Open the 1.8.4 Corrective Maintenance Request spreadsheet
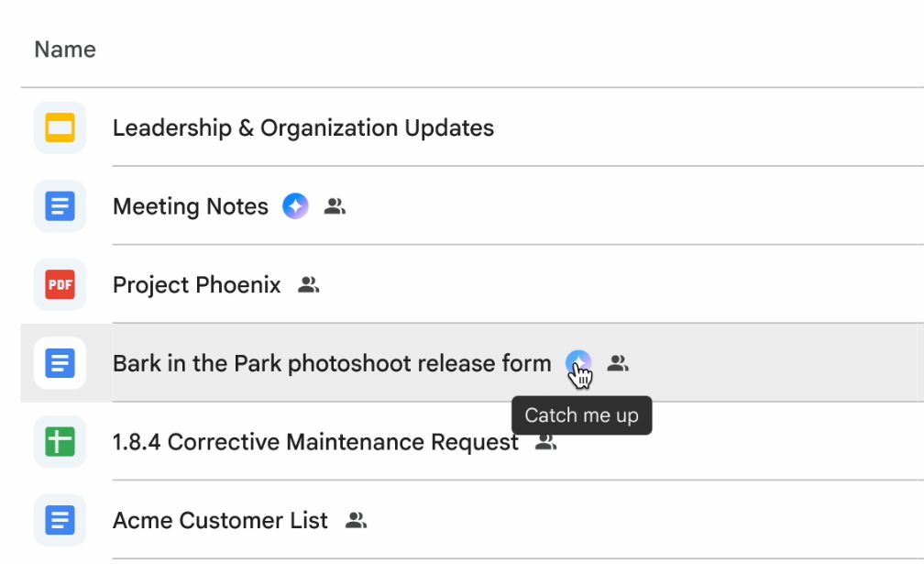Viewport: 924px width, 564px height. [314, 441]
